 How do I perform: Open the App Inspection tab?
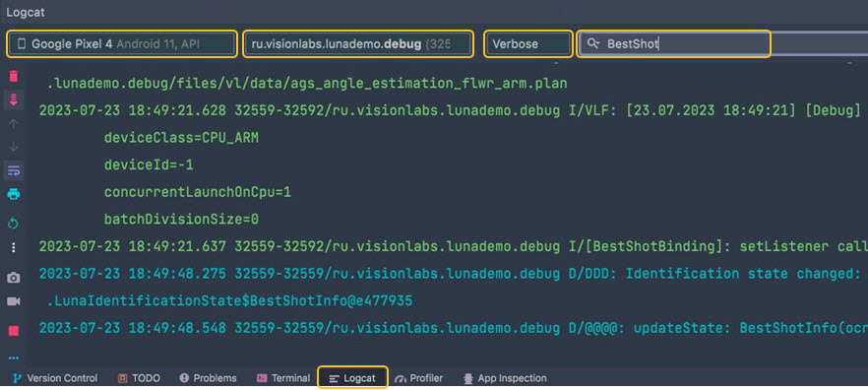pos(505,378)
